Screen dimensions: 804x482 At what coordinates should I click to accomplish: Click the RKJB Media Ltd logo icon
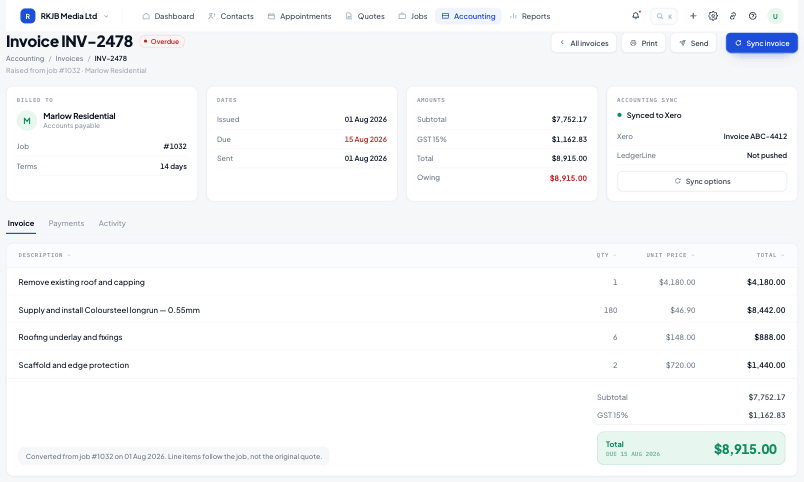pyautogui.click(x=28, y=16)
